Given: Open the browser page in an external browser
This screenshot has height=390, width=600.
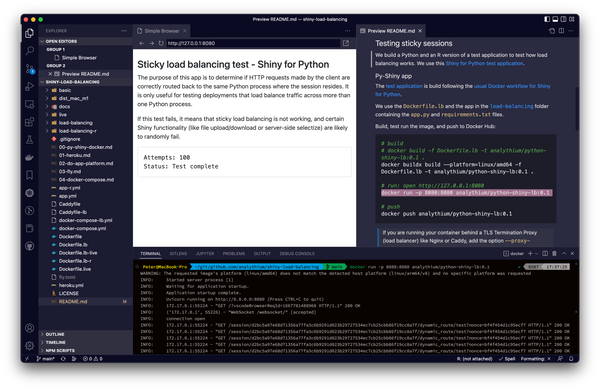Looking at the screenshot, I should (x=346, y=43).
